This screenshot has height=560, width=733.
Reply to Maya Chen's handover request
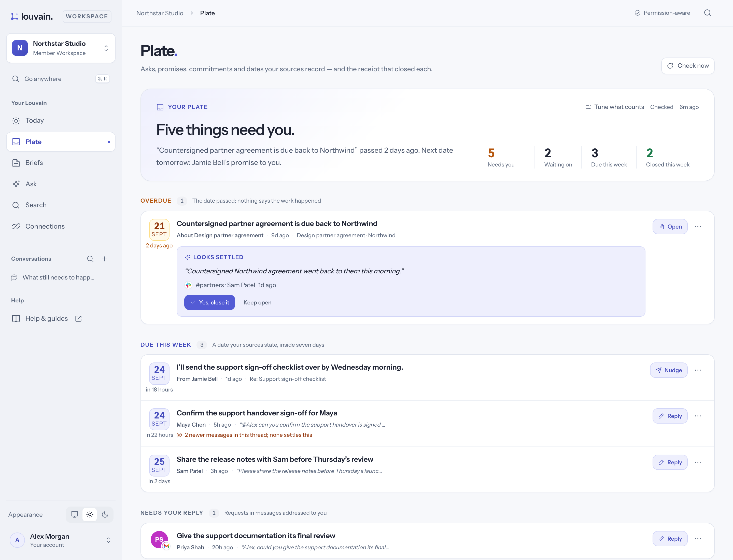click(x=670, y=416)
